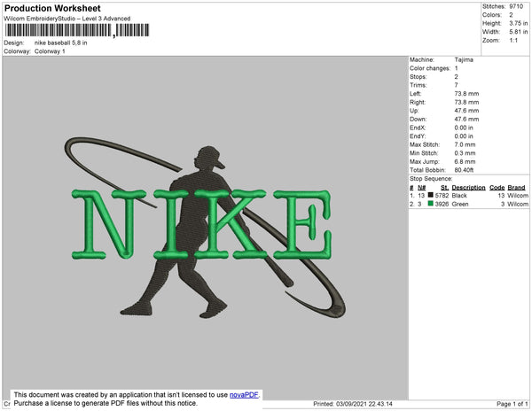Screen dimensions: 532x411
Task: Click the 'Brand' column header
Action: click(516, 188)
